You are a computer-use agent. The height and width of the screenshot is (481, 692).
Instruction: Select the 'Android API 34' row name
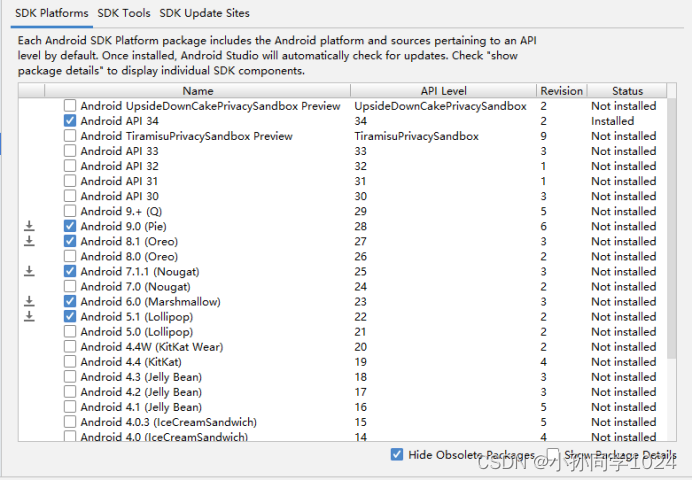point(120,121)
